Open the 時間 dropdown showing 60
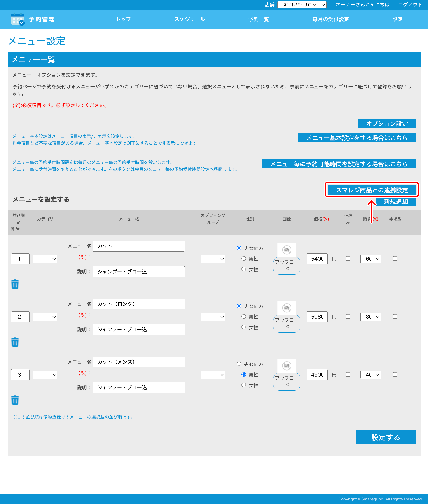 tap(371, 259)
